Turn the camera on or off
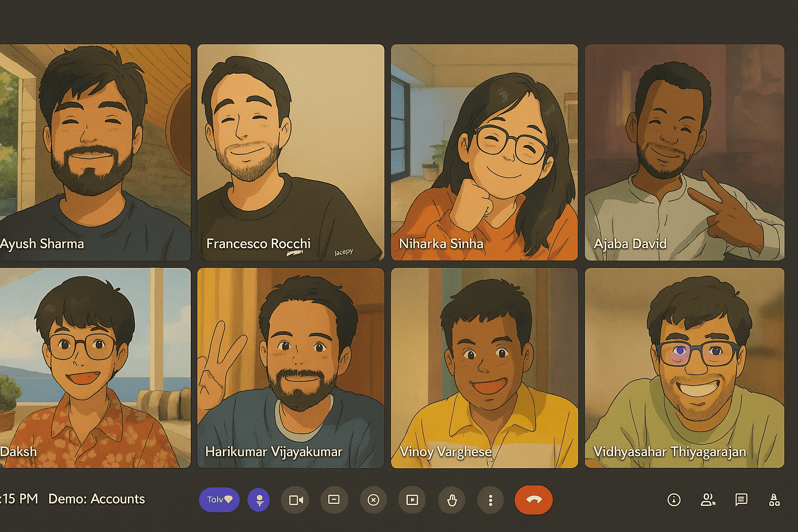798x532 pixels. 296,500
